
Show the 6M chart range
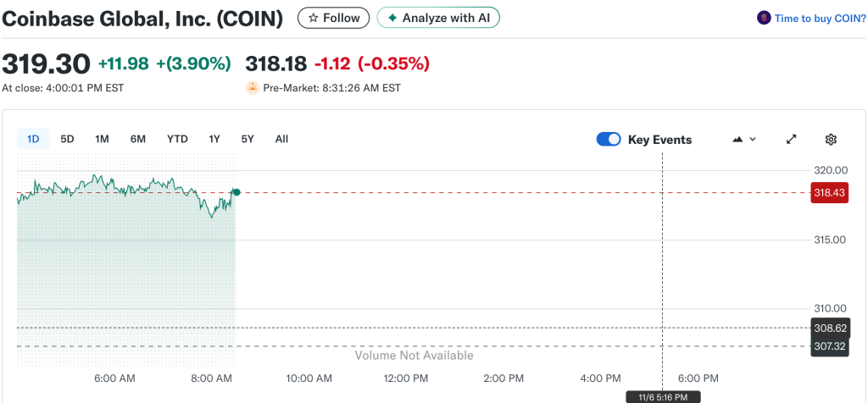point(138,139)
